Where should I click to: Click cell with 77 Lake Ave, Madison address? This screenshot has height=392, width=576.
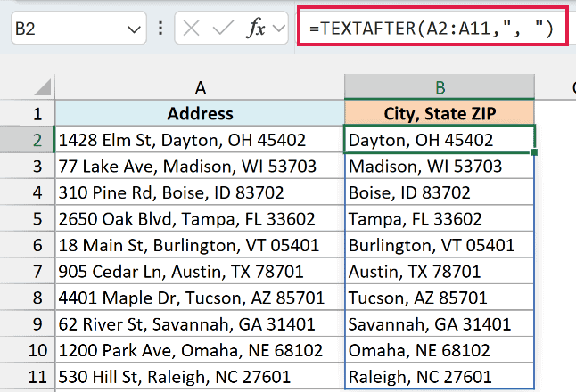click(200, 166)
